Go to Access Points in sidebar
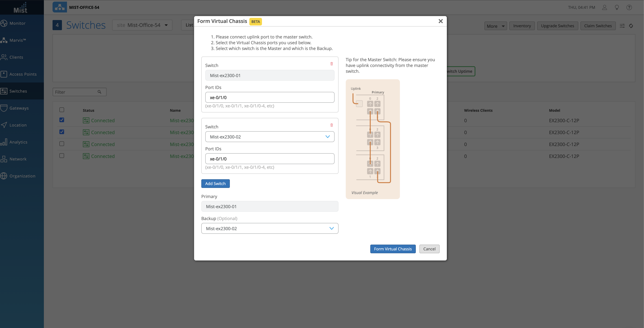644x328 pixels. point(23,74)
